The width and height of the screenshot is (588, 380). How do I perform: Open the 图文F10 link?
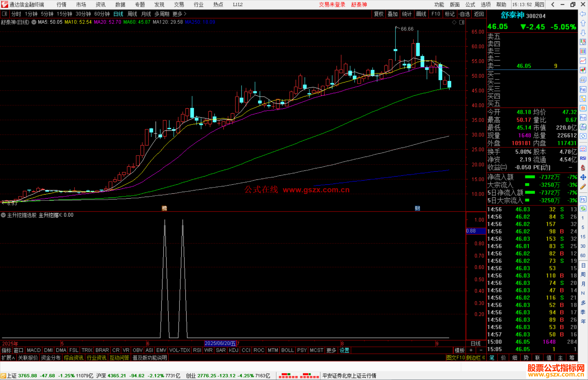coord(455,358)
